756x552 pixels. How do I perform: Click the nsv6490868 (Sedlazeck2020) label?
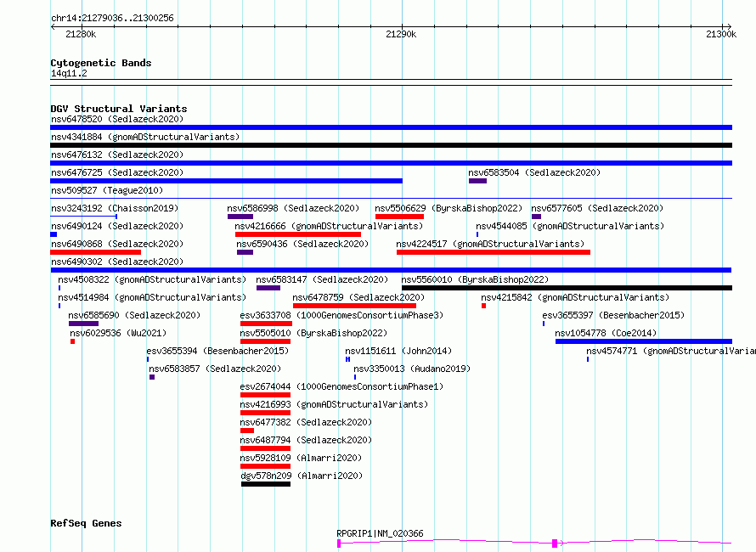117,244
